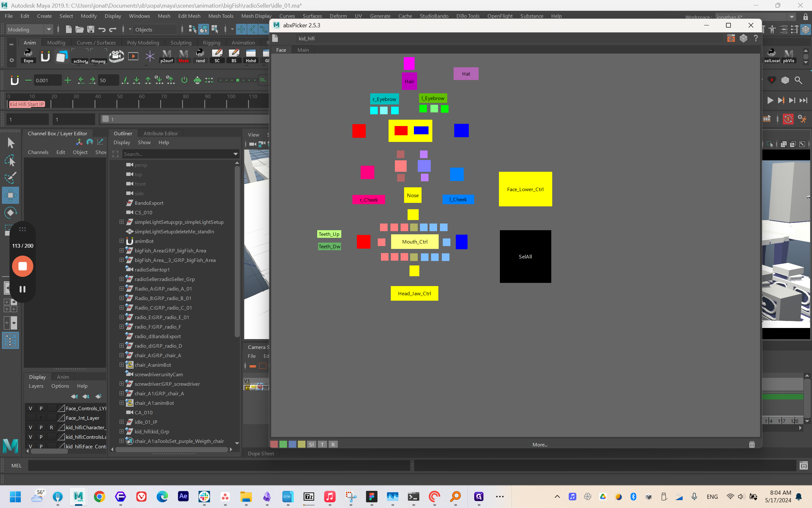Switch to Main tab in abxPicker
812x508 pixels.
303,50
